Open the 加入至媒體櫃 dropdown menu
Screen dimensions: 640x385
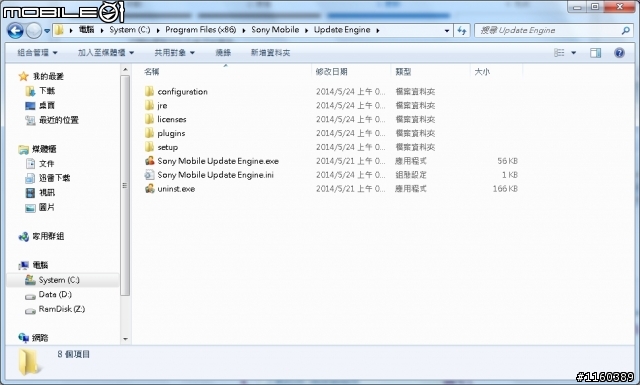click(x=106, y=53)
